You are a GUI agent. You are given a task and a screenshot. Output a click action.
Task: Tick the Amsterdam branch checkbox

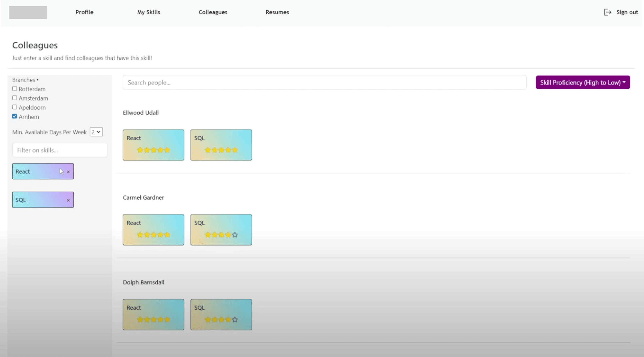[x=15, y=98]
